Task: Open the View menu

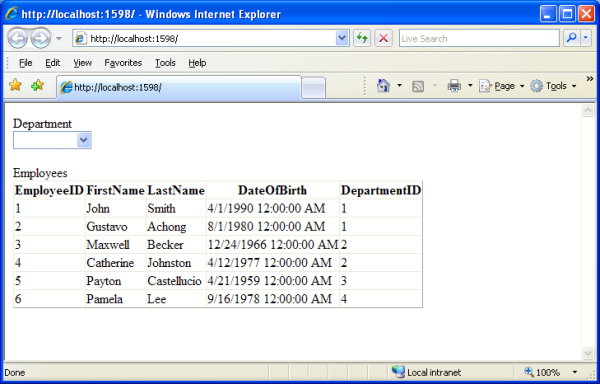Action: 82,63
